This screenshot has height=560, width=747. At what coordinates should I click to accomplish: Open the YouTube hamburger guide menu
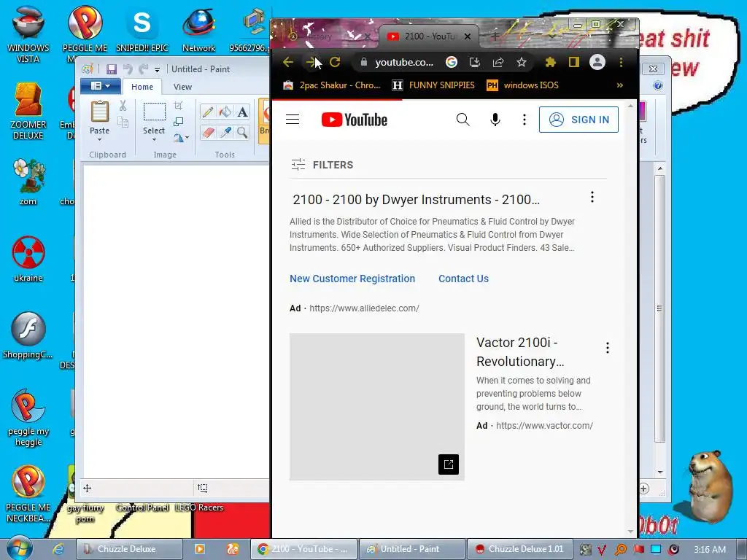[x=293, y=120]
